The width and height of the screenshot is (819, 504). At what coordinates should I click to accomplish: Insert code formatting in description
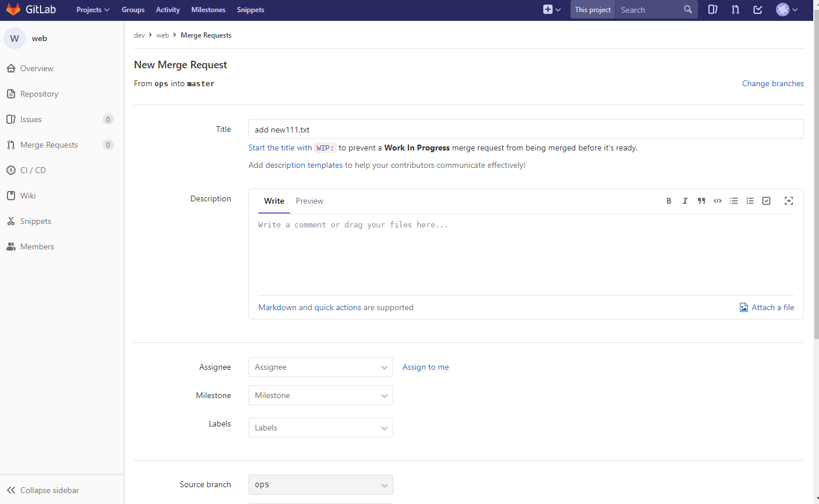[x=718, y=201]
